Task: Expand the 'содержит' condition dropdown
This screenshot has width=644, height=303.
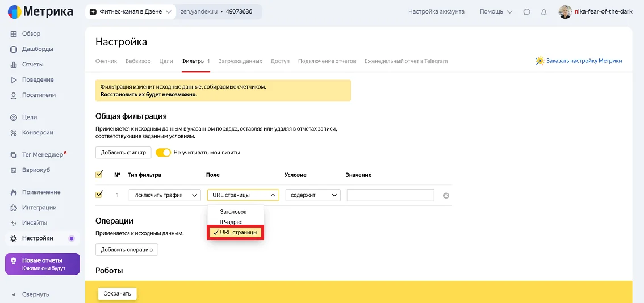Action: tap(312, 195)
